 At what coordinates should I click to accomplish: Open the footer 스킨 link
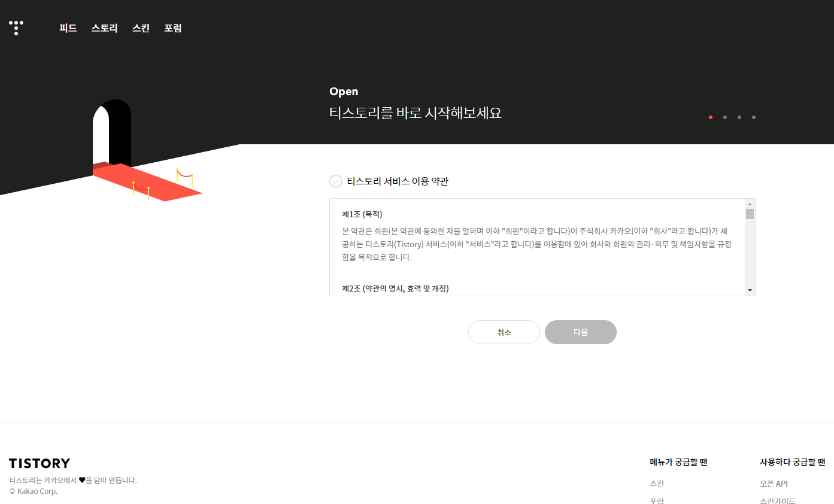(657, 484)
